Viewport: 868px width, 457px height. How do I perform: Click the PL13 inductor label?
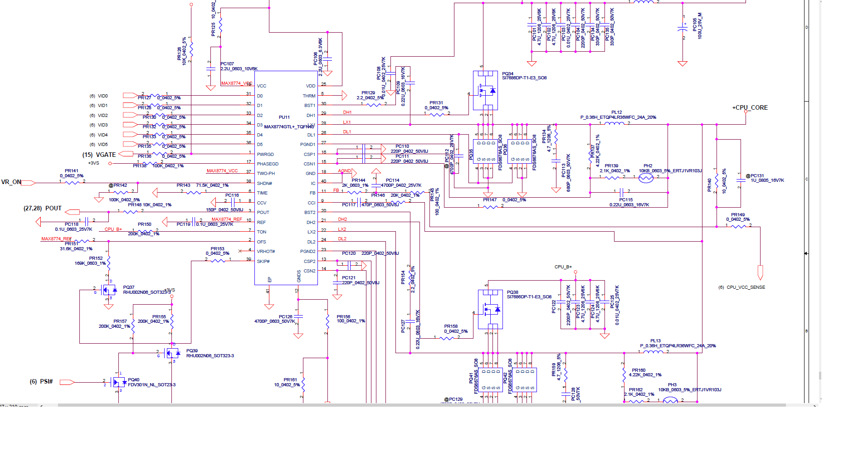click(655, 341)
